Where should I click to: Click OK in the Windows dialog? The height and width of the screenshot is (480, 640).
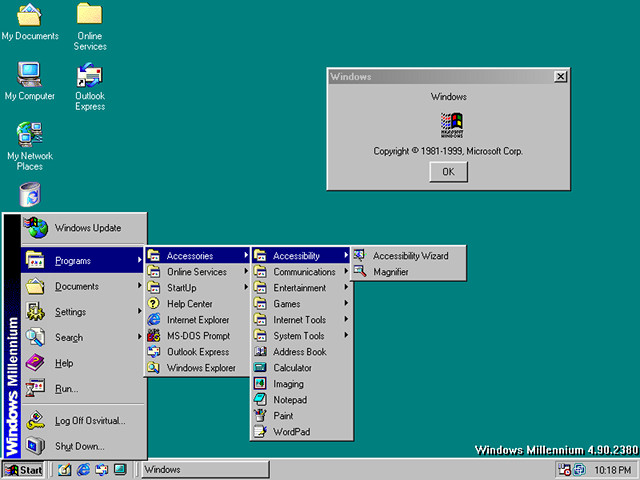coord(449,172)
